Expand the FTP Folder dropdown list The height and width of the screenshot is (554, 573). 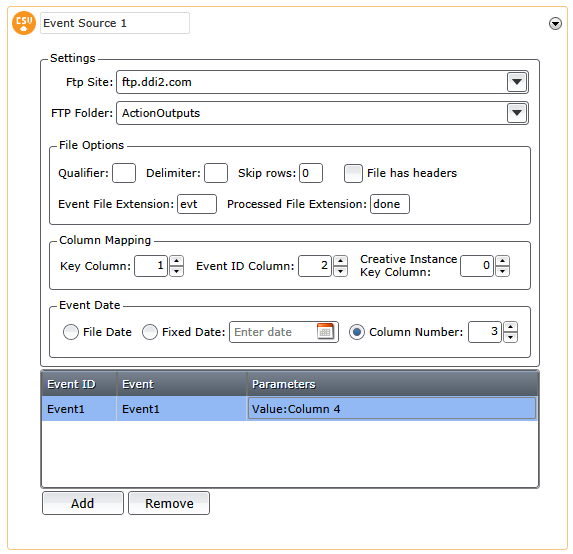click(517, 113)
